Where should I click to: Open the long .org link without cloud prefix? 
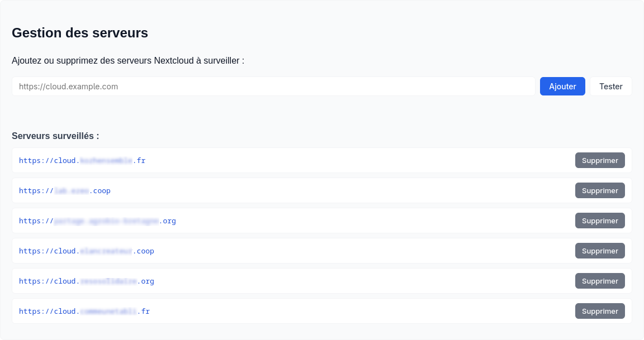point(97,221)
